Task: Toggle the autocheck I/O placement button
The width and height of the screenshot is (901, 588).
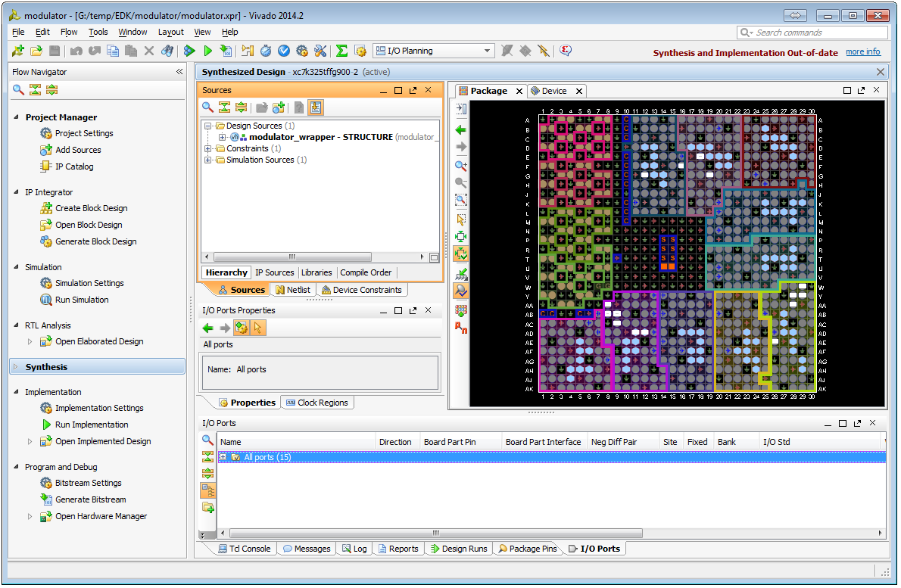Action: point(461,254)
